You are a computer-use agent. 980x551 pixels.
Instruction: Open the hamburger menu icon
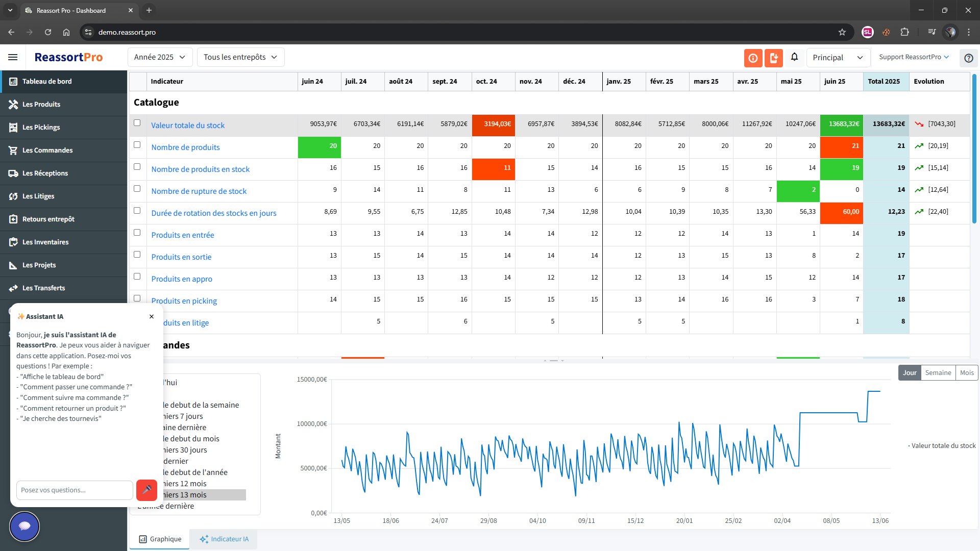coord(13,57)
